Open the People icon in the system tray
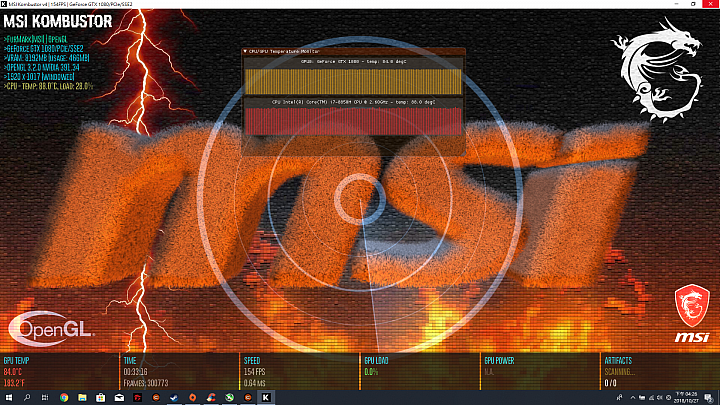 [x=619, y=398]
